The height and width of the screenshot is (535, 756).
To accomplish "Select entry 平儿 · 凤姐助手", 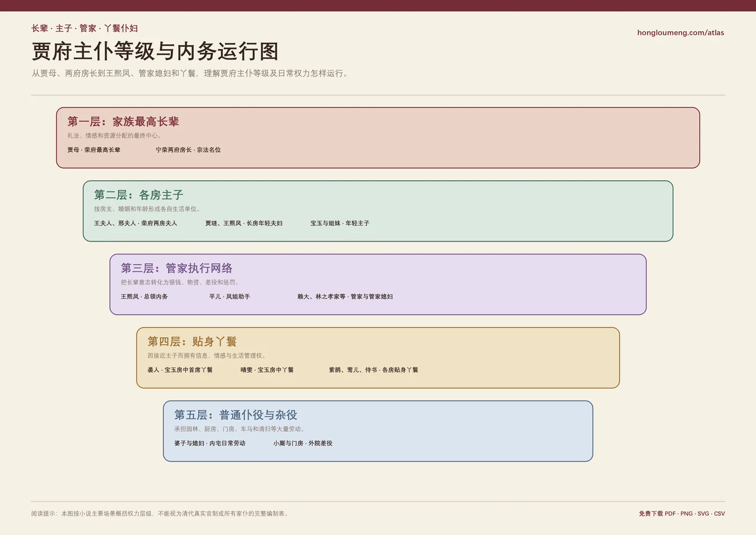I will point(230,297).
